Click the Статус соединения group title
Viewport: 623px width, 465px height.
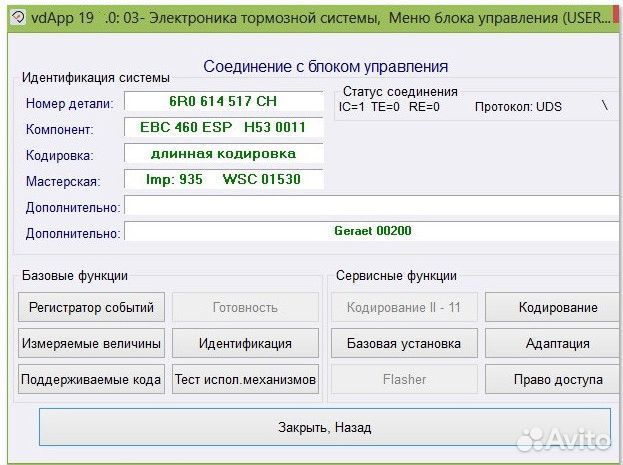(400, 92)
